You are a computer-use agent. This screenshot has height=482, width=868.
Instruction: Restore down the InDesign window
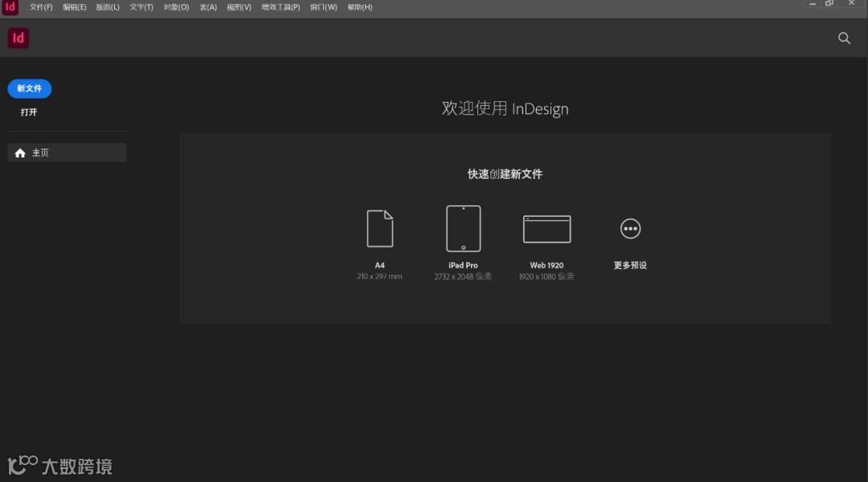[x=829, y=4]
